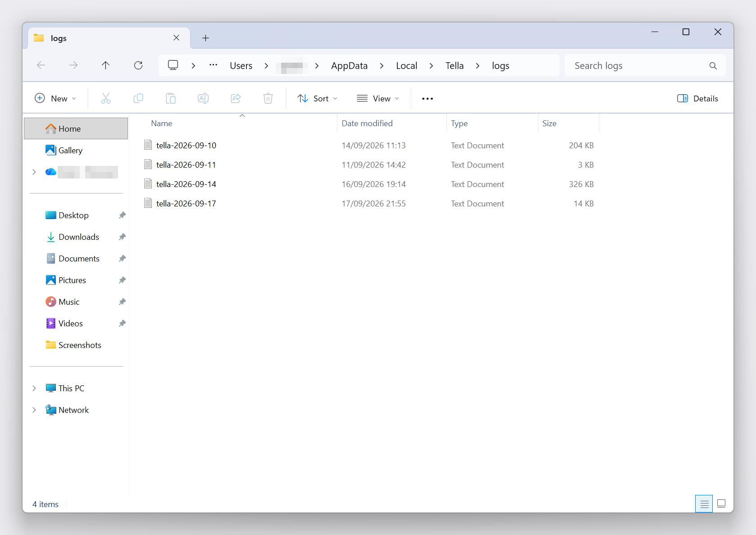Toggle the Details pane
The height and width of the screenshot is (535, 756).
(x=698, y=99)
